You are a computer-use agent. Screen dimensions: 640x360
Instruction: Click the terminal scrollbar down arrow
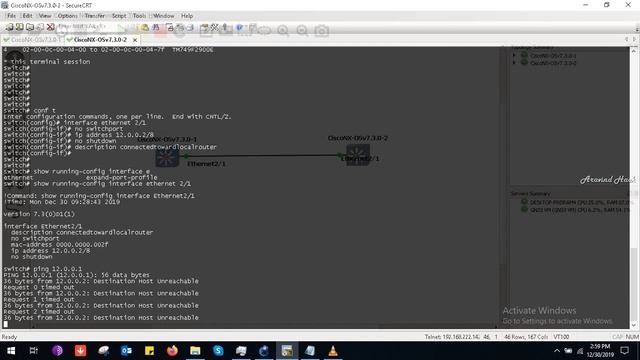click(634, 324)
